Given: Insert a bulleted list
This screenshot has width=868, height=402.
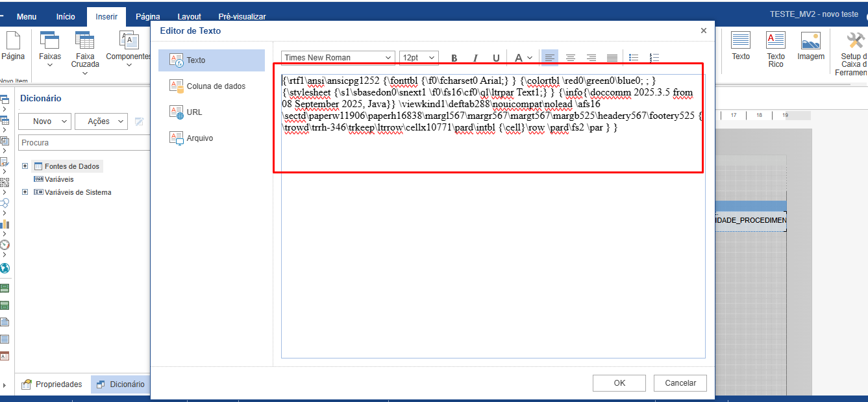Looking at the screenshot, I should pos(634,58).
